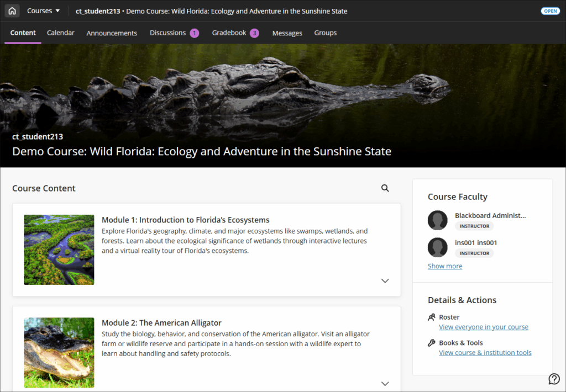
Task: Click the Show more faculty link
Action: click(x=445, y=266)
